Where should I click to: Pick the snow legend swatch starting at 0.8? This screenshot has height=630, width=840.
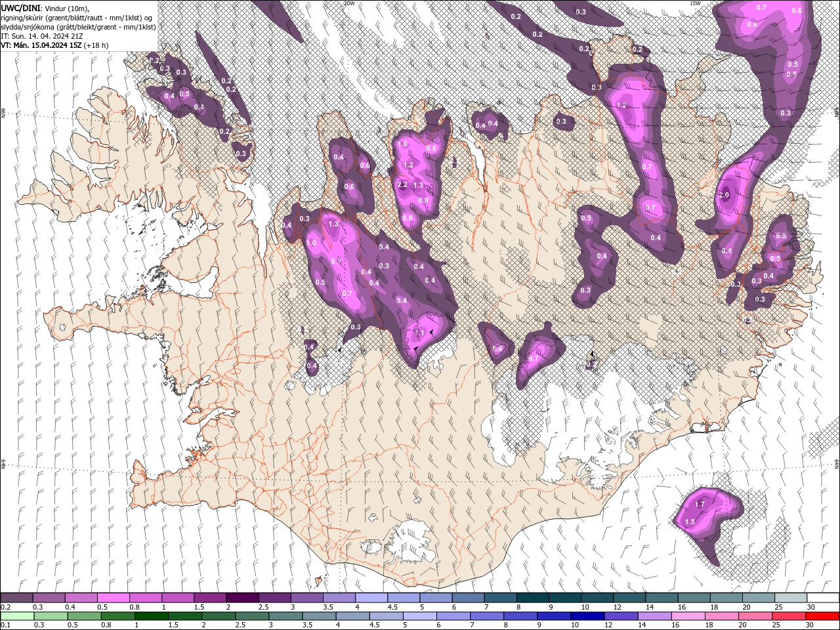coord(145,598)
